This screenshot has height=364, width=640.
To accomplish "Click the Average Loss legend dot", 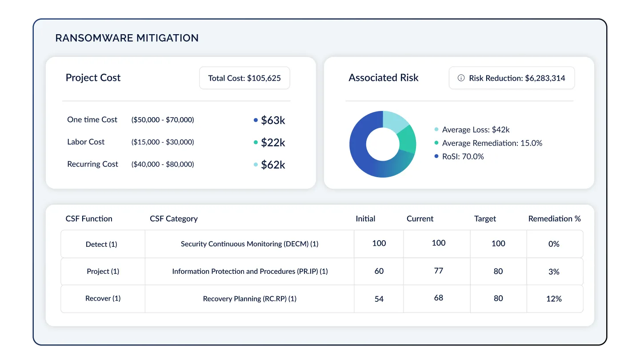I will coord(436,130).
